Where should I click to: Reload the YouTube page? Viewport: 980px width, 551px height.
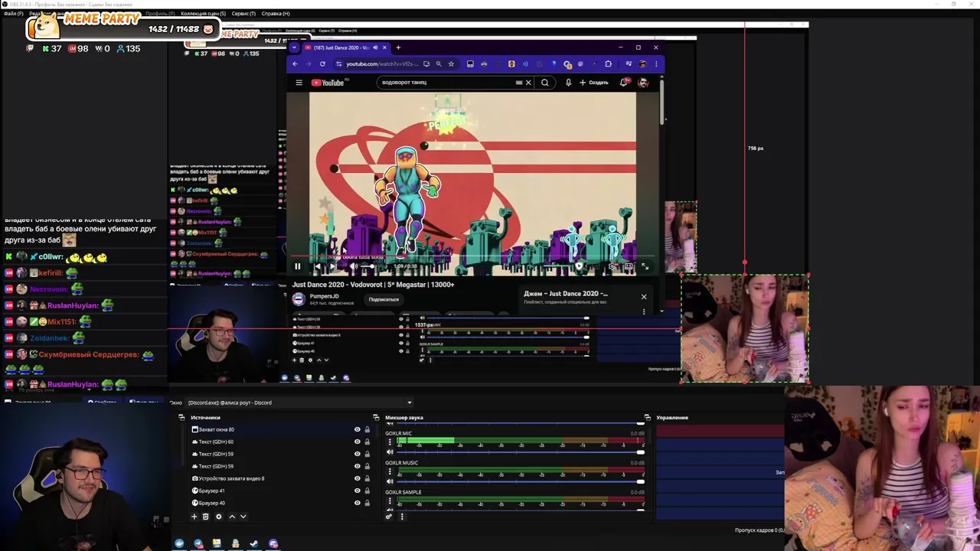pos(322,64)
